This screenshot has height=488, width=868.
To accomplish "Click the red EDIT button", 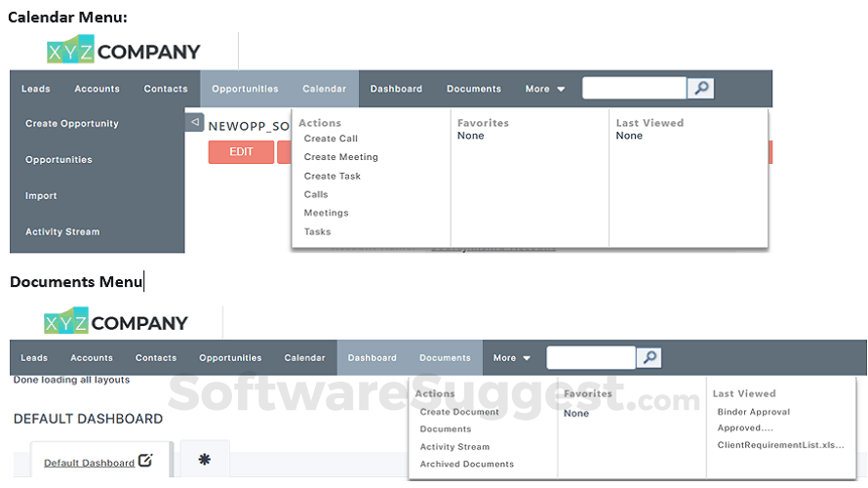I will [x=241, y=152].
